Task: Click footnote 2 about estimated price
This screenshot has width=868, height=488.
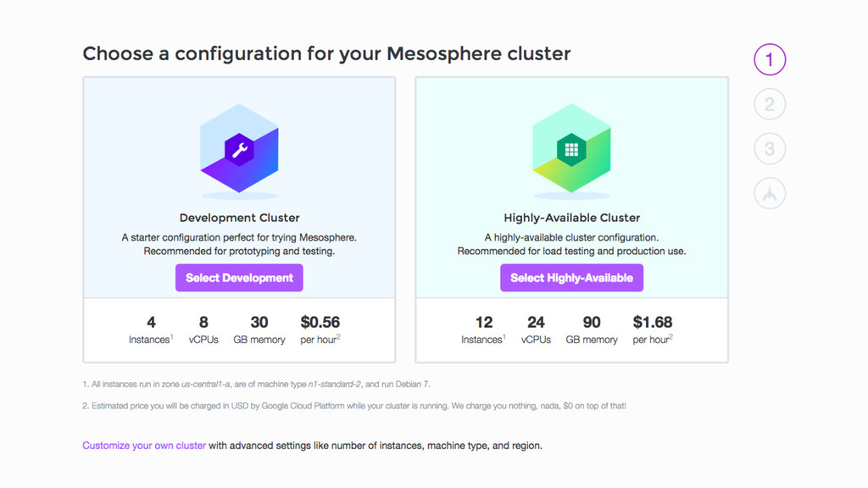Action: pos(354,406)
